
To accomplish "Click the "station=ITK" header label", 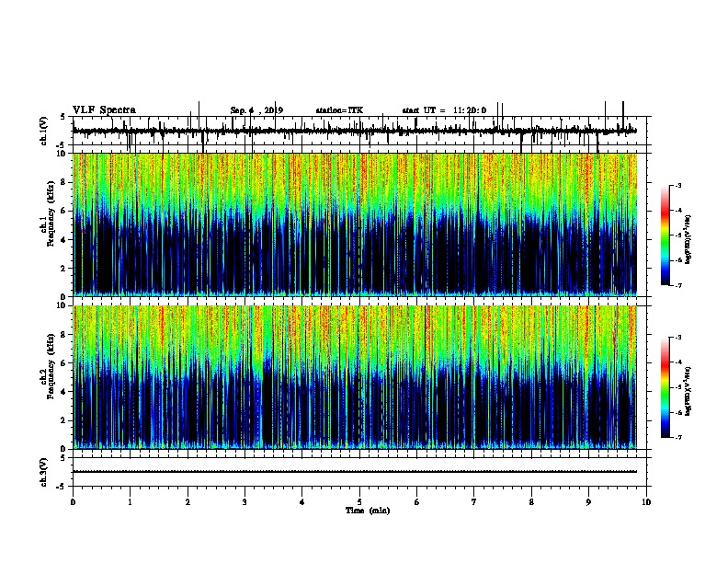I will [x=339, y=110].
